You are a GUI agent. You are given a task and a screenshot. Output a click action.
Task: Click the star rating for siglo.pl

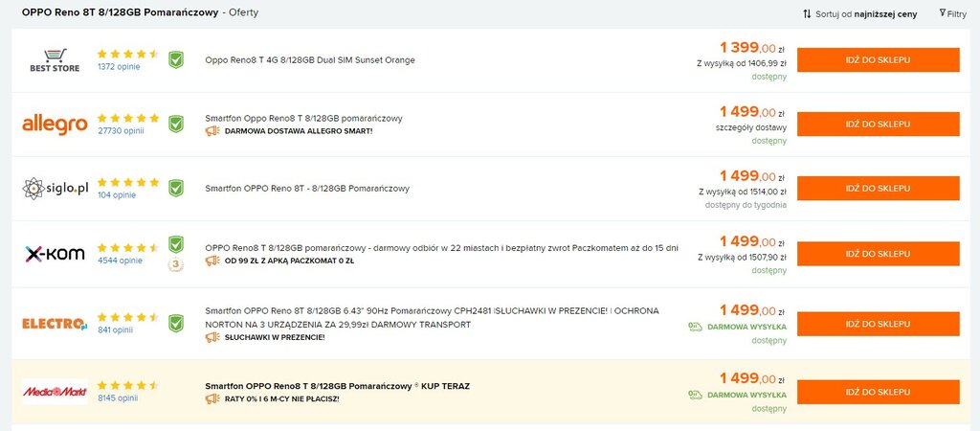click(128, 182)
